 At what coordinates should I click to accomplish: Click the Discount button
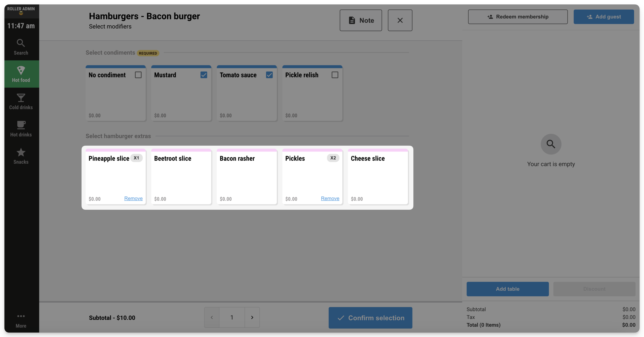(x=594, y=289)
